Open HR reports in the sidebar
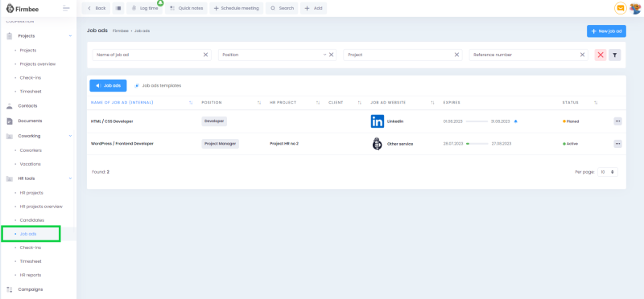 pyautogui.click(x=31, y=275)
